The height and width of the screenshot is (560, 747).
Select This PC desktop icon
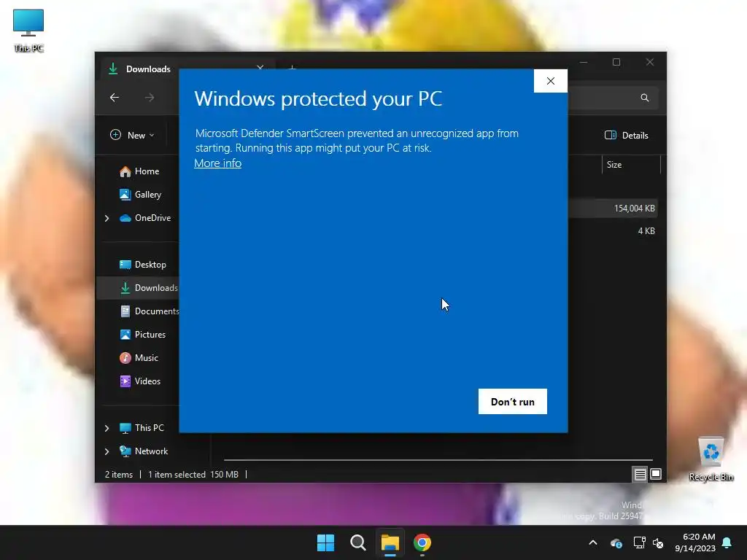(x=28, y=31)
